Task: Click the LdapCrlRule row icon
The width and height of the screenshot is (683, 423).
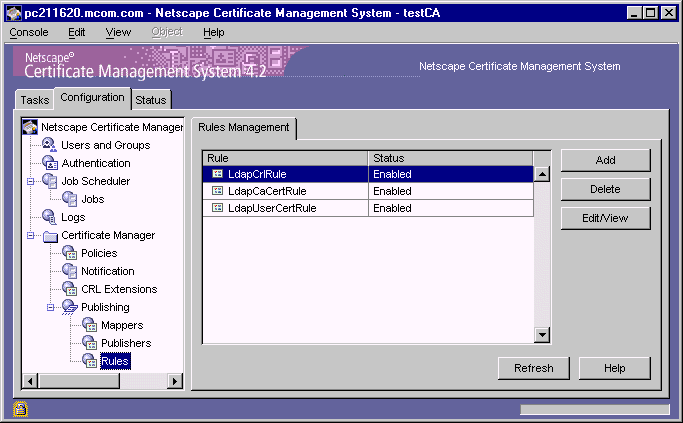Action: coord(217,174)
